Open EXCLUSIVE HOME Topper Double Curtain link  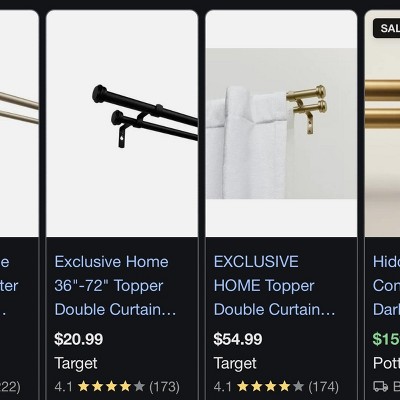(x=274, y=286)
